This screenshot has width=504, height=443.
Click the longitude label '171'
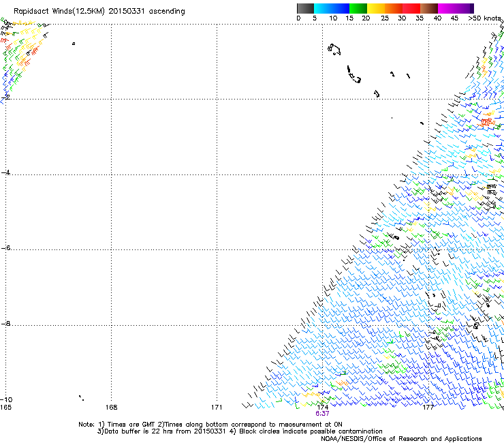point(217,408)
